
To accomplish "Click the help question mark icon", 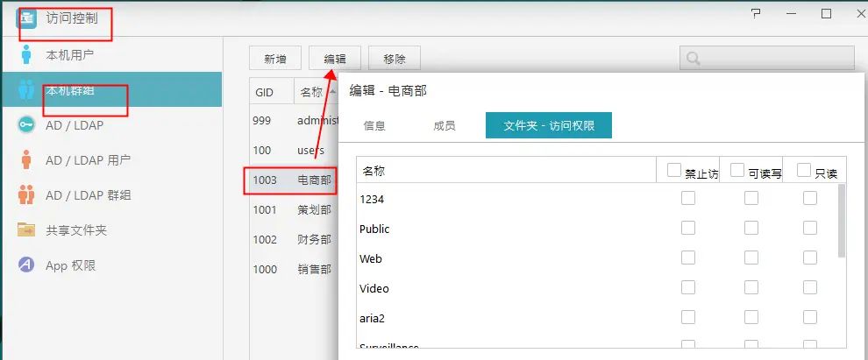I will coord(756,14).
